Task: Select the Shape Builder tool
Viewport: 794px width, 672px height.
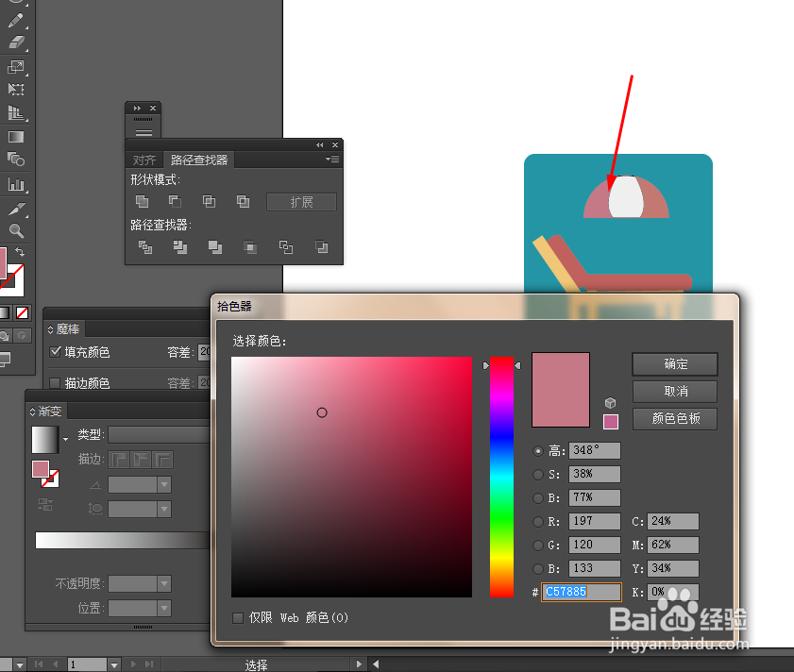Action: [x=16, y=160]
